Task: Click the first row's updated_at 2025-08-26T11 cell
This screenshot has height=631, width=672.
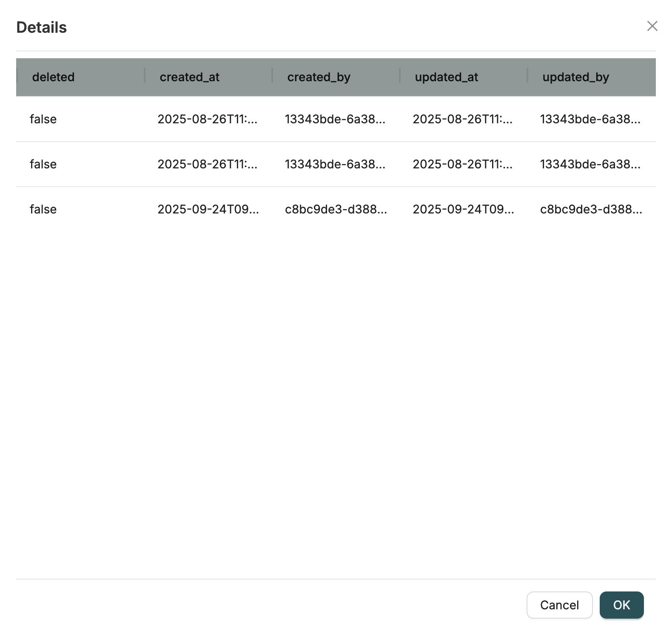Action: pyautogui.click(x=463, y=119)
